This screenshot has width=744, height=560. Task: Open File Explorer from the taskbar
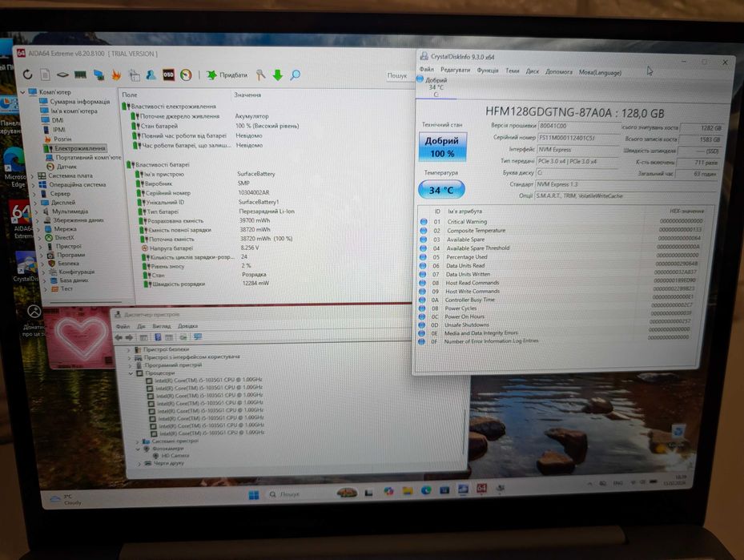pyautogui.click(x=407, y=491)
